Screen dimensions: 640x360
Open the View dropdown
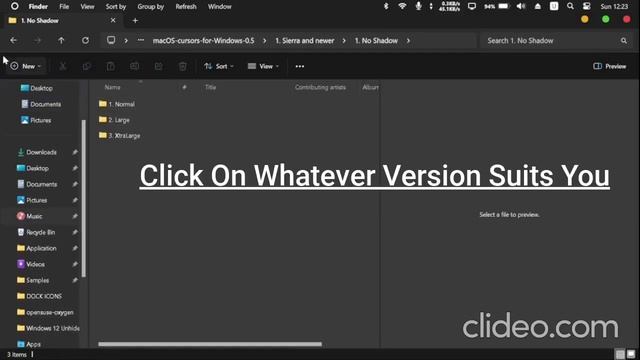263,66
